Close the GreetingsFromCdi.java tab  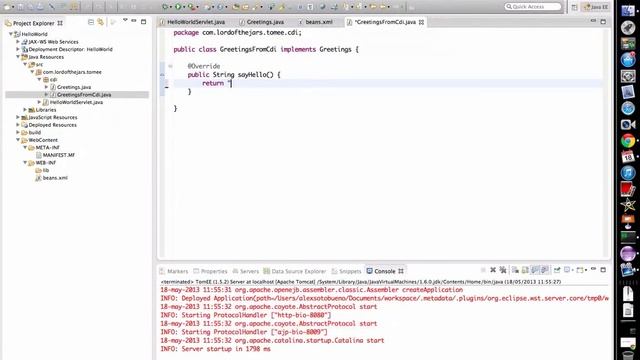click(421, 22)
